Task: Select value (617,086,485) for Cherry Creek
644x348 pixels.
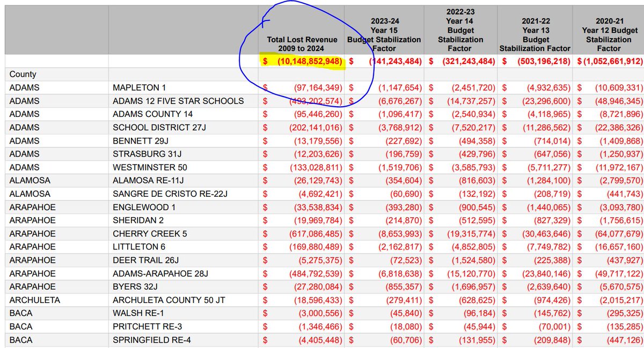Action: 316,234
